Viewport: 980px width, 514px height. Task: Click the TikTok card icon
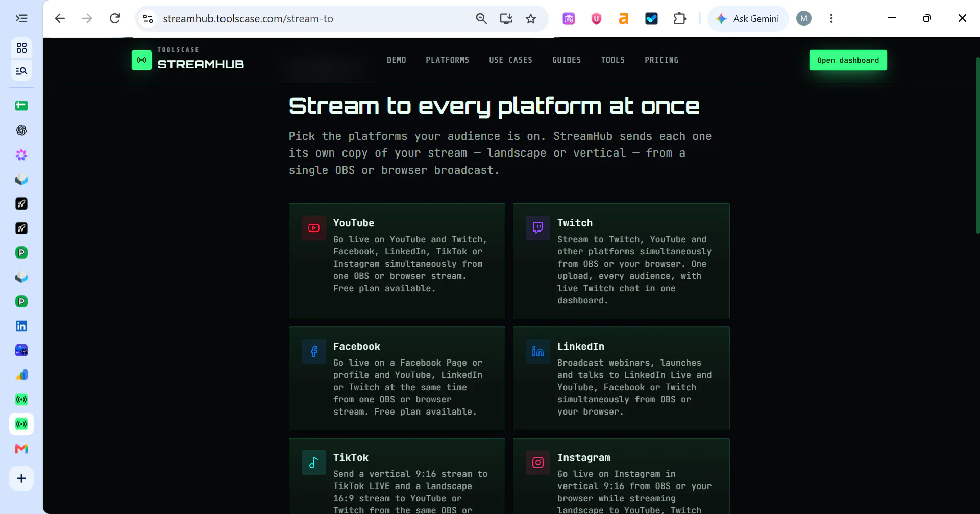(x=314, y=462)
